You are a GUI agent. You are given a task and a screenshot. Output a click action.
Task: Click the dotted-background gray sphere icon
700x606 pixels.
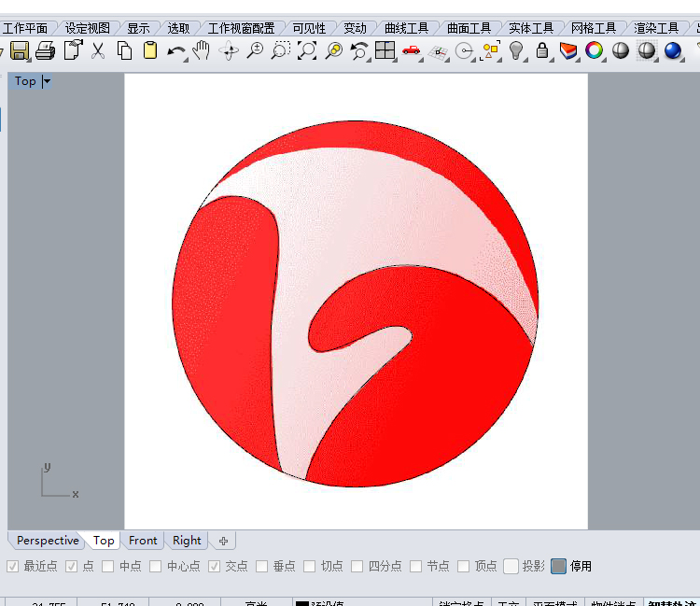(x=647, y=50)
